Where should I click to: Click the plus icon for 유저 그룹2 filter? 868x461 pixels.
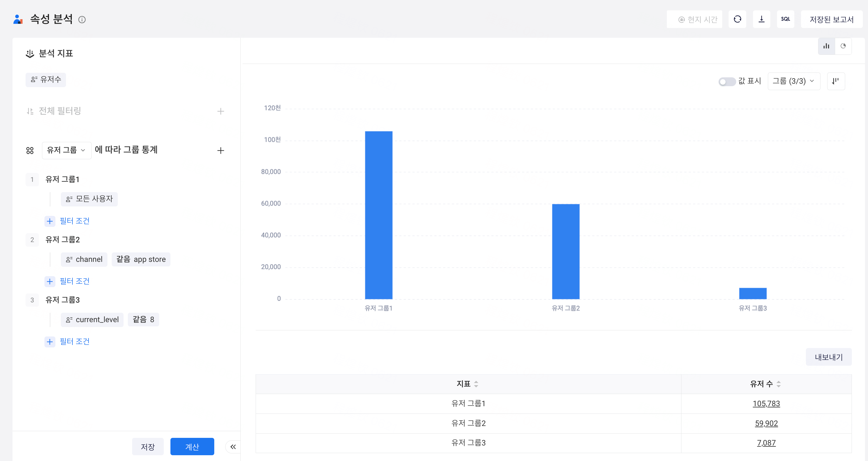[50, 282]
